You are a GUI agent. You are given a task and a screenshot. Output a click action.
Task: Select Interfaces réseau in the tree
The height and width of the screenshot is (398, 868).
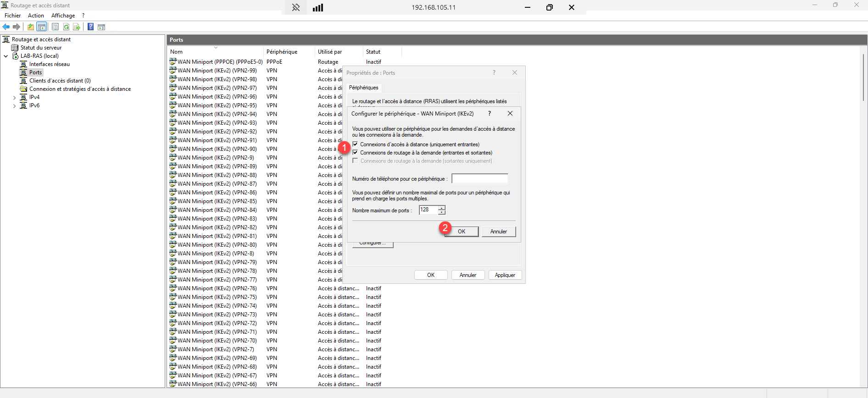[x=49, y=64]
